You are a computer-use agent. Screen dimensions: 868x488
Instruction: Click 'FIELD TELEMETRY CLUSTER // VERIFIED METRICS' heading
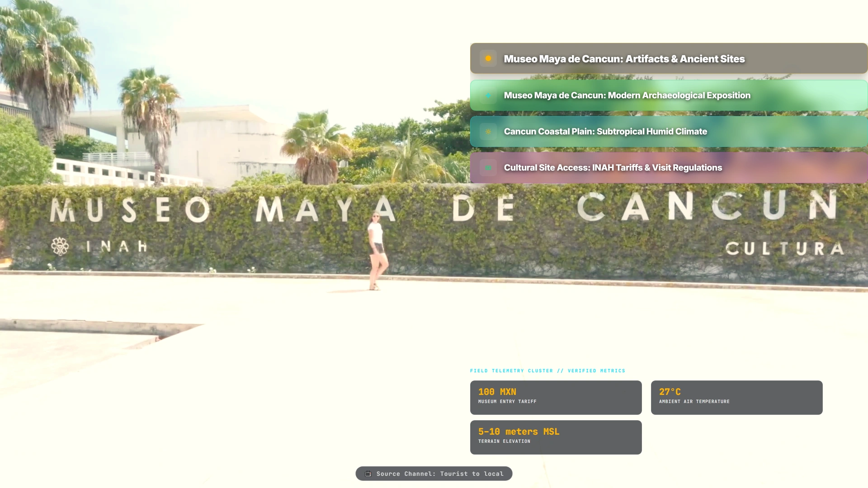[547, 371]
